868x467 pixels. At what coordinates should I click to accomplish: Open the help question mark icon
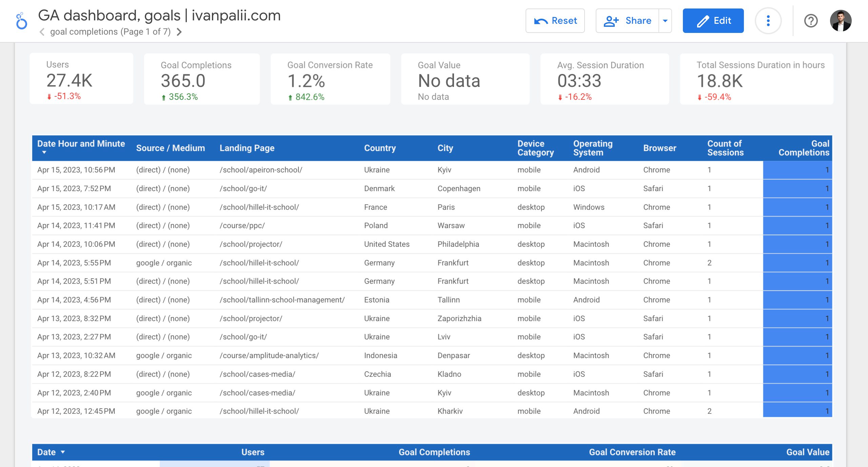point(811,21)
